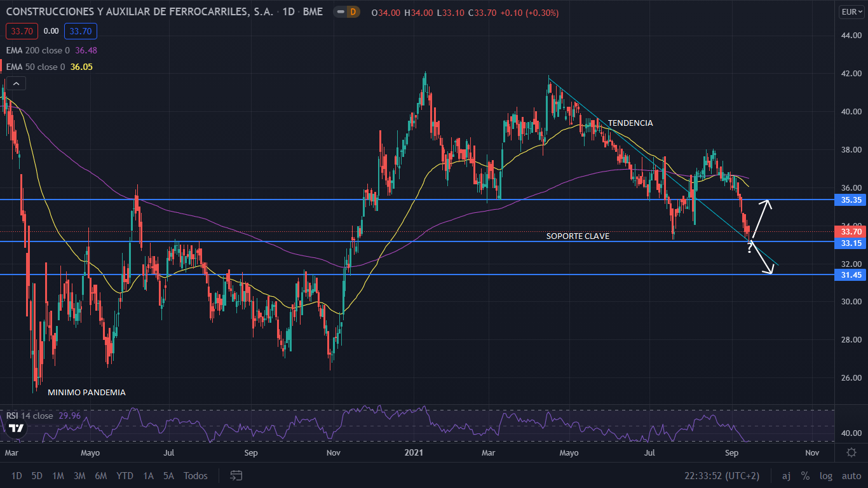Toggle percentage scale mode
Viewport: 868px width, 488px height.
[x=805, y=475]
